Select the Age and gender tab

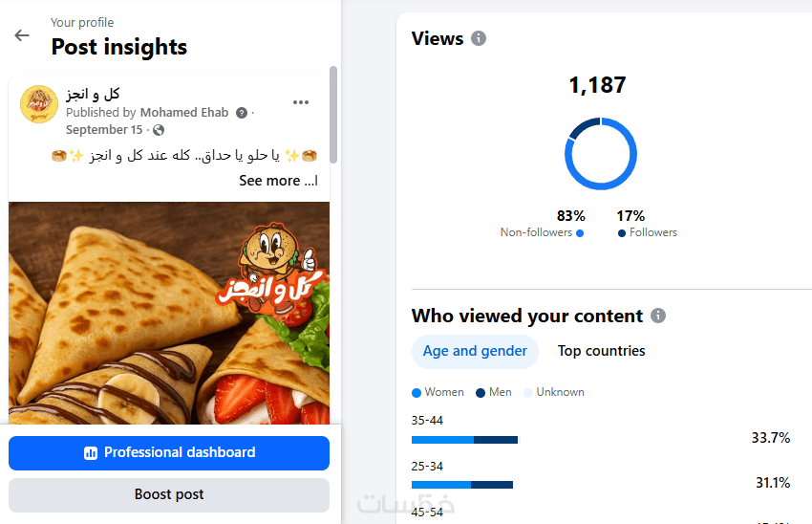(475, 351)
